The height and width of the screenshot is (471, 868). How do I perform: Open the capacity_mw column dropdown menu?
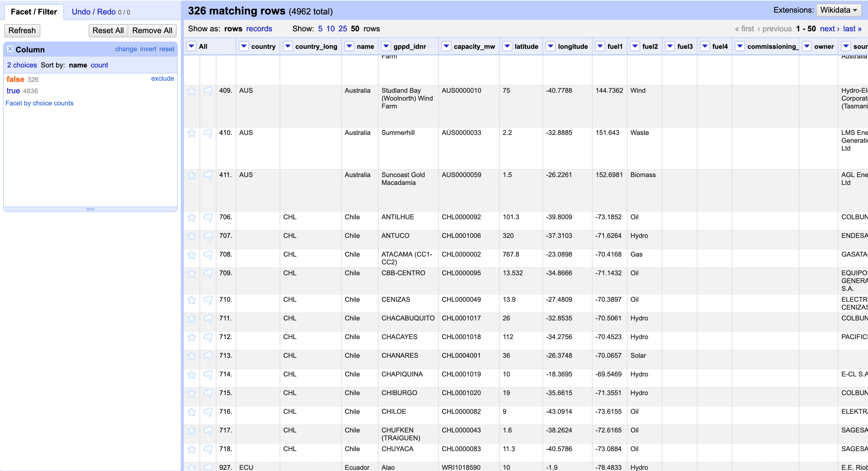pos(446,46)
